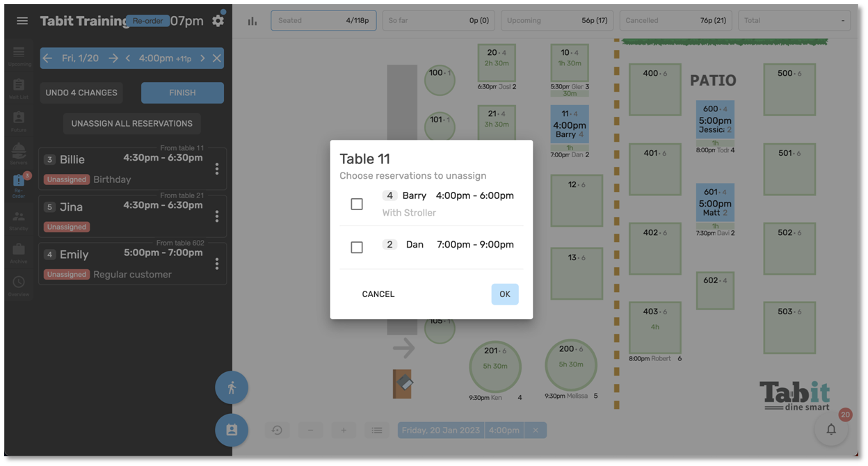868x466 pixels.
Task: Open the hamburger navigation menu
Action: 22,20
